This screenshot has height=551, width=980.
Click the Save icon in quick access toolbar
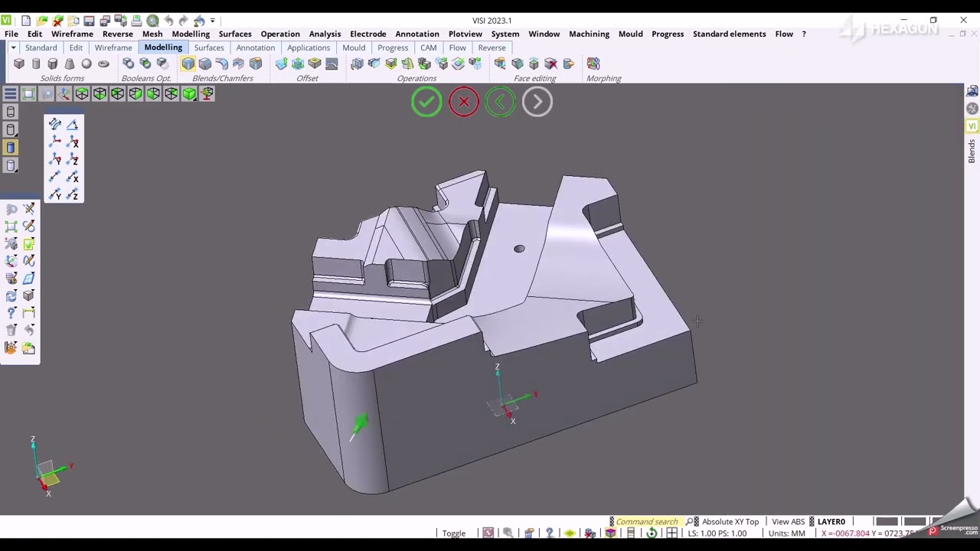(x=89, y=21)
